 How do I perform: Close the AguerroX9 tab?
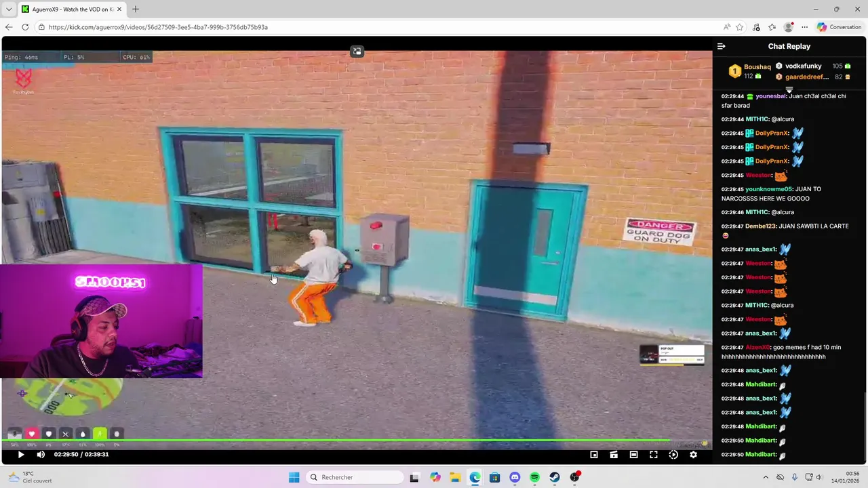(x=119, y=9)
